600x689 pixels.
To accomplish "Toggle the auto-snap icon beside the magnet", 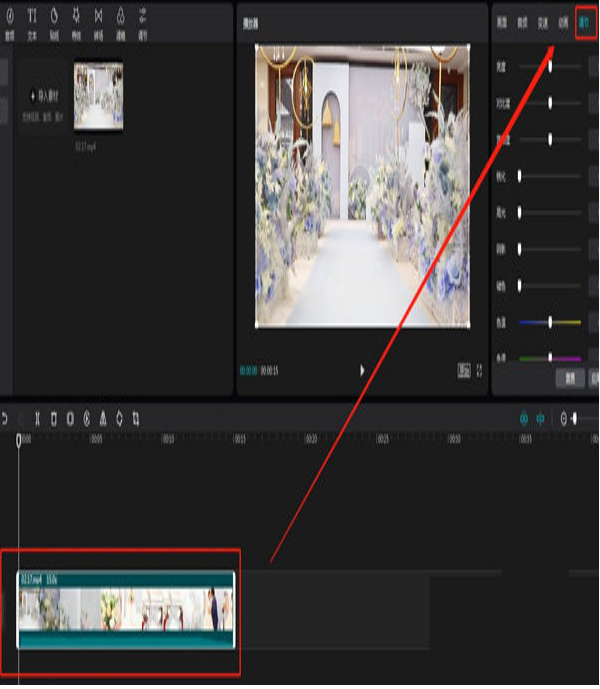I will (x=540, y=419).
